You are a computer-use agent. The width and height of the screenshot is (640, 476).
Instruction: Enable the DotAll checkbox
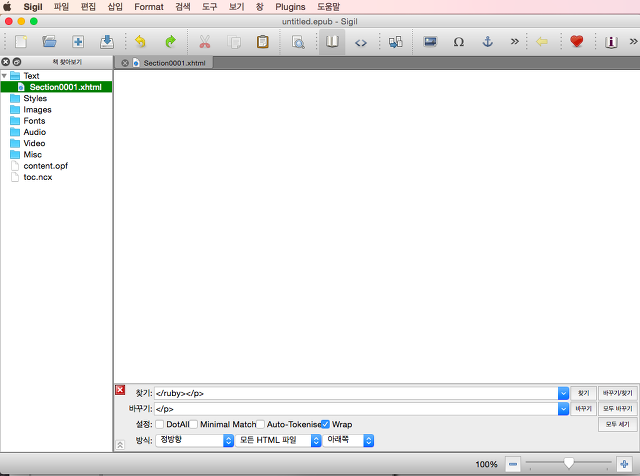tap(160, 425)
